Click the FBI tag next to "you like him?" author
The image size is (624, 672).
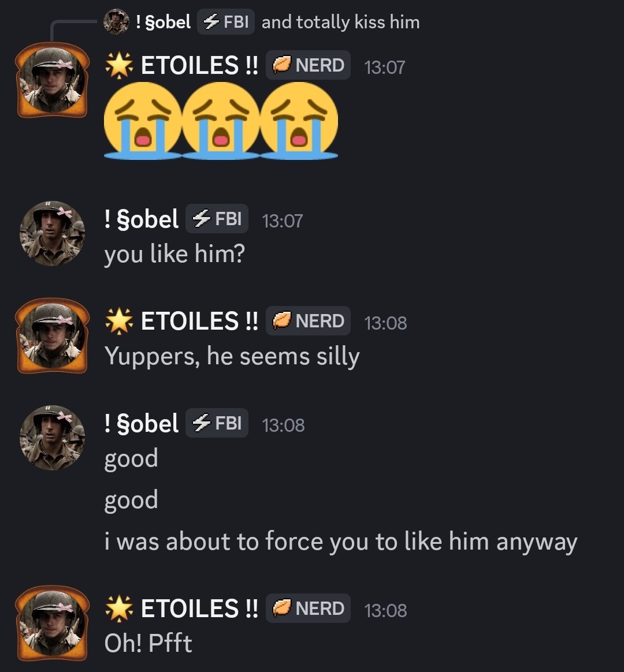point(217,219)
